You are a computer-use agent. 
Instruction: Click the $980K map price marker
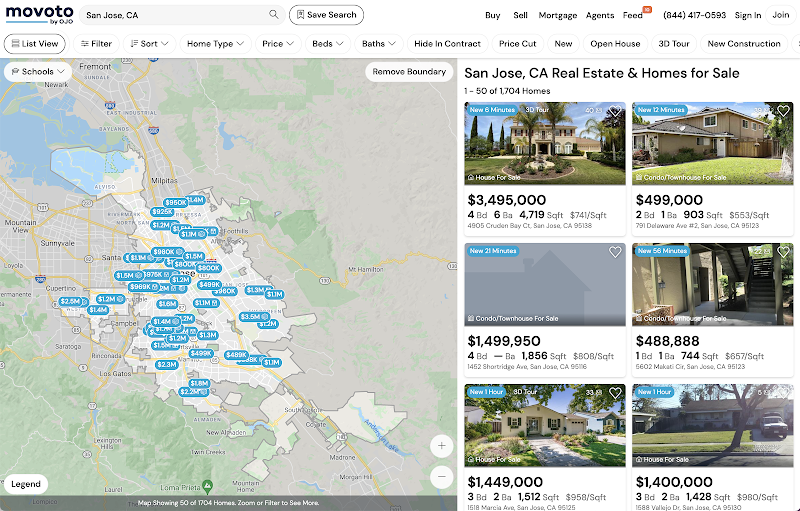[168, 251]
